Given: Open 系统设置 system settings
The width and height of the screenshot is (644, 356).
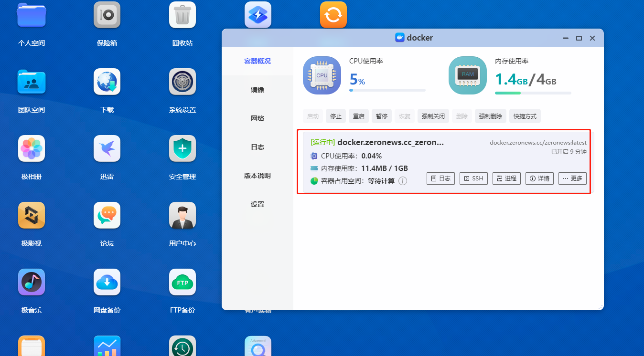Looking at the screenshot, I should [182, 82].
